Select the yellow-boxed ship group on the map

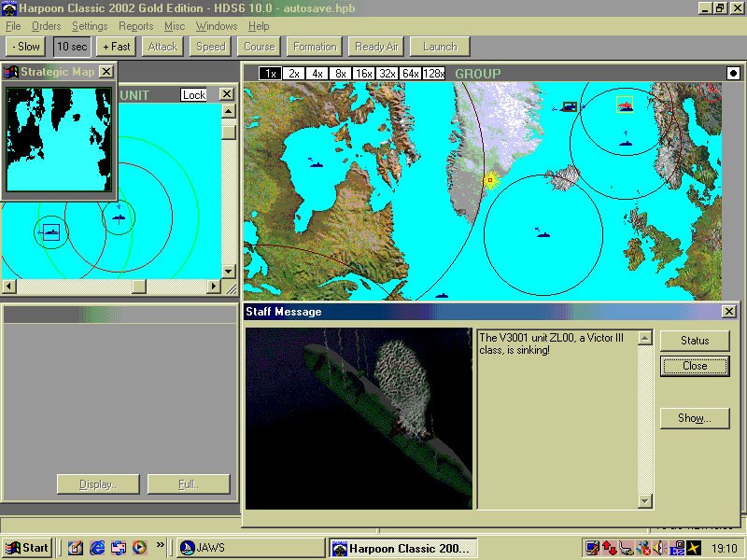coord(625,105)
